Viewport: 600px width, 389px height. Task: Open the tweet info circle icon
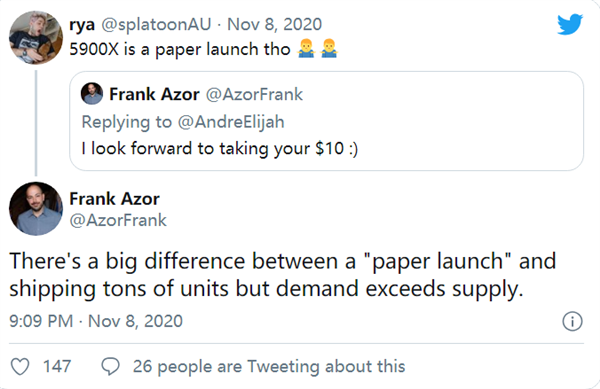[x=572, y=321]
